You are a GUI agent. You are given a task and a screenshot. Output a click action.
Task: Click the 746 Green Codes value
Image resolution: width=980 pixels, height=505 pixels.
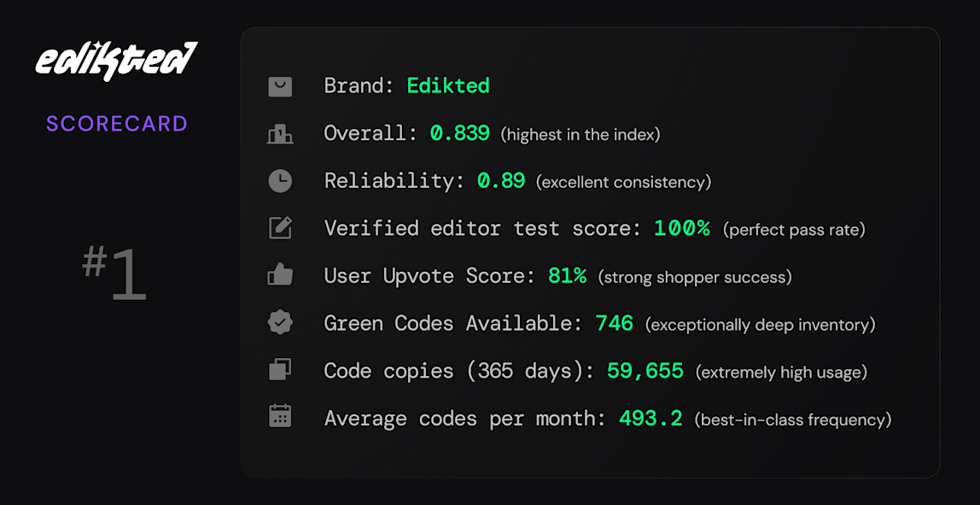(x=614, y=323)
